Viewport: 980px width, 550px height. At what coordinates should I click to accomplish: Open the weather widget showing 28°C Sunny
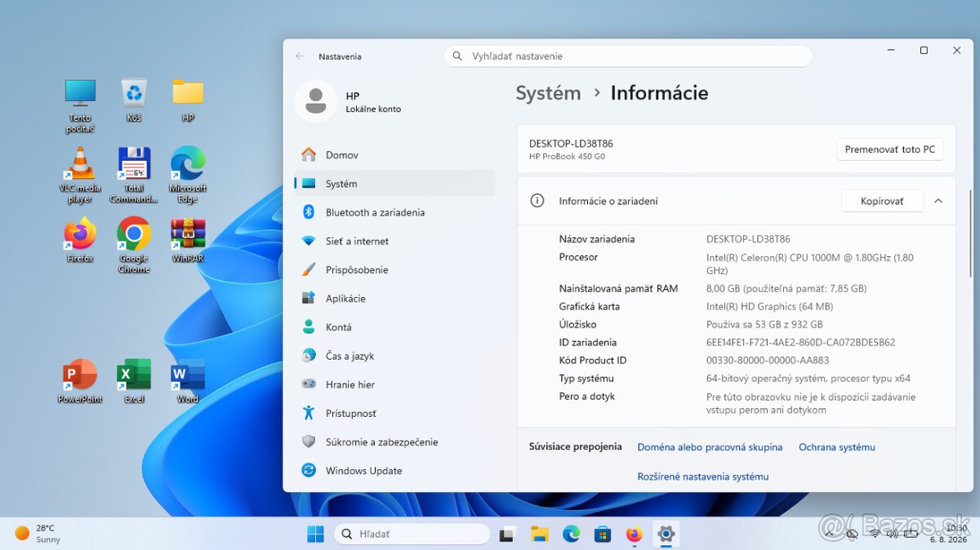coord(38,534)
